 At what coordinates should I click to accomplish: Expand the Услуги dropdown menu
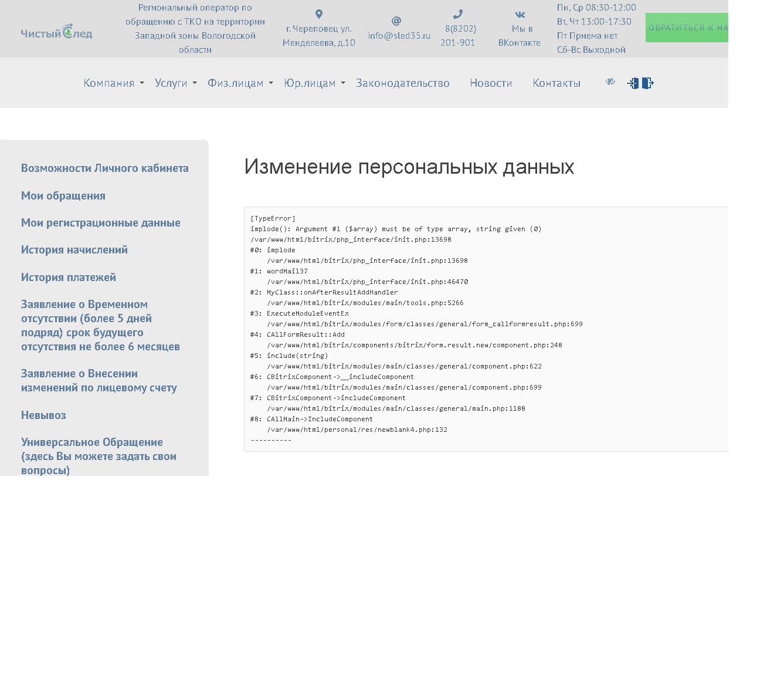[x=176, y=83]
